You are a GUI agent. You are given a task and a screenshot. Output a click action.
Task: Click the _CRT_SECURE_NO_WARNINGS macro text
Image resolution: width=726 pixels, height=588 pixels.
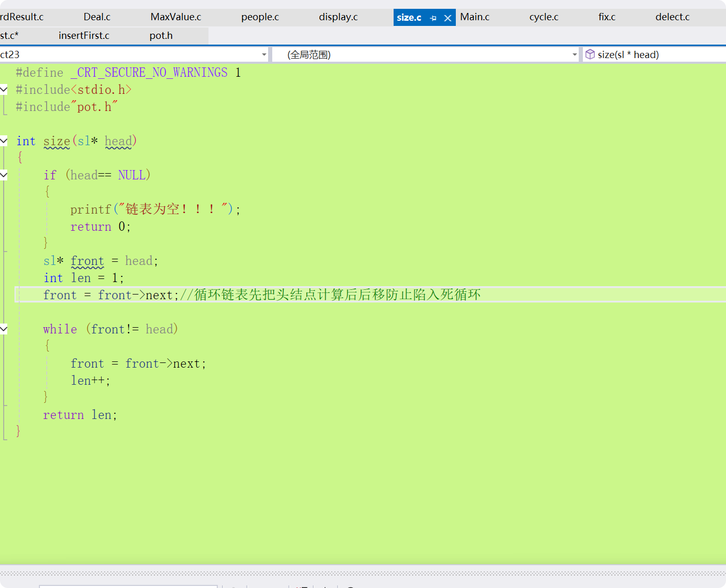[149, 73]
